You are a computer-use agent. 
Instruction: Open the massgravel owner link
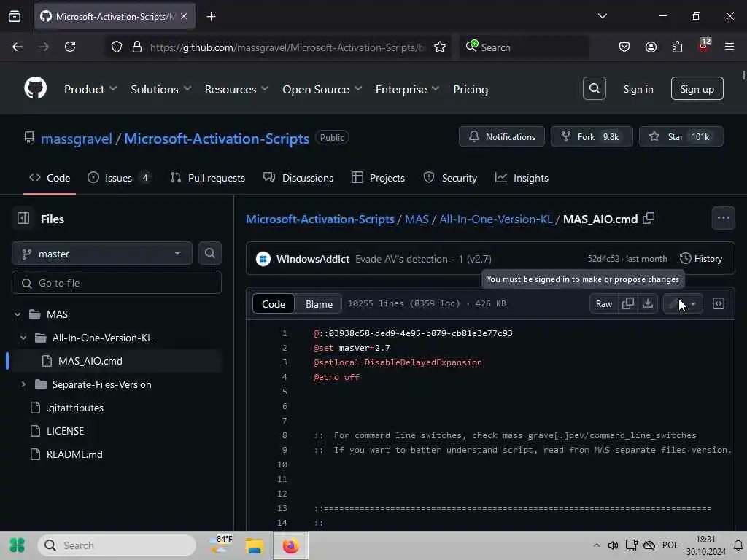76,139
